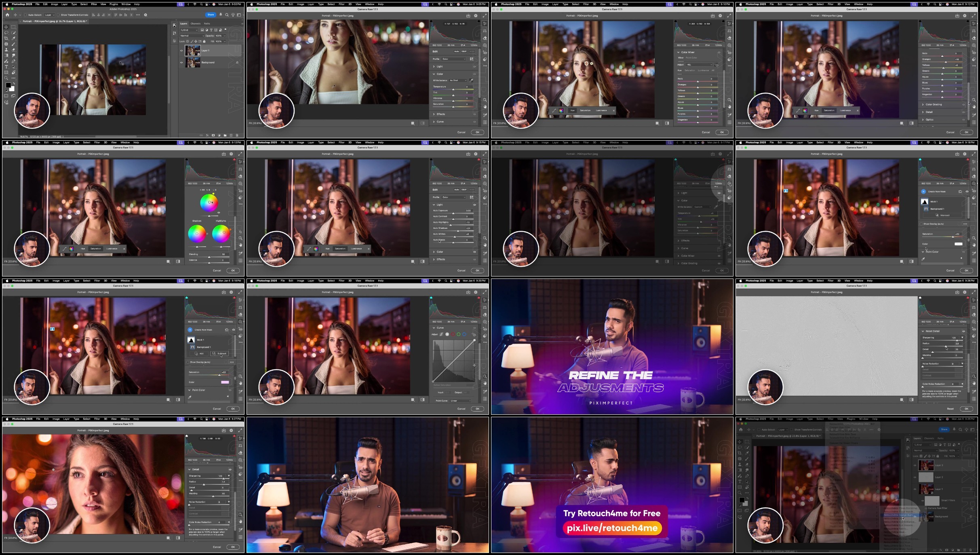Click Highlights color wheel in 9:13 PM frame
This screenshot has width=980, height=555.
point(221,233)
